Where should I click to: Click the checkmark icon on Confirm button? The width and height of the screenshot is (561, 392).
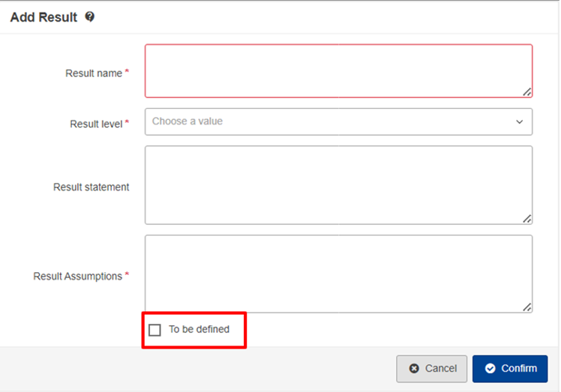(490, 369)
